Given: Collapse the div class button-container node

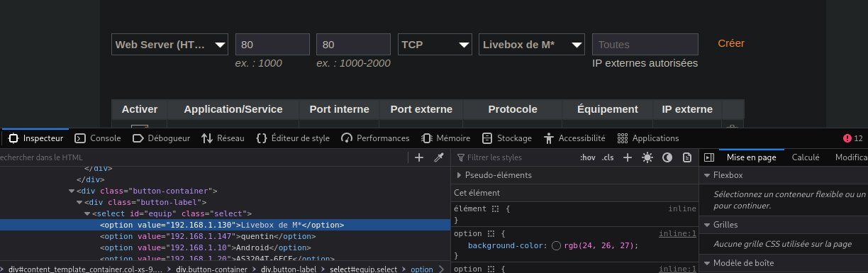Looking at the screenshot, I should click(x=72, y=191).
